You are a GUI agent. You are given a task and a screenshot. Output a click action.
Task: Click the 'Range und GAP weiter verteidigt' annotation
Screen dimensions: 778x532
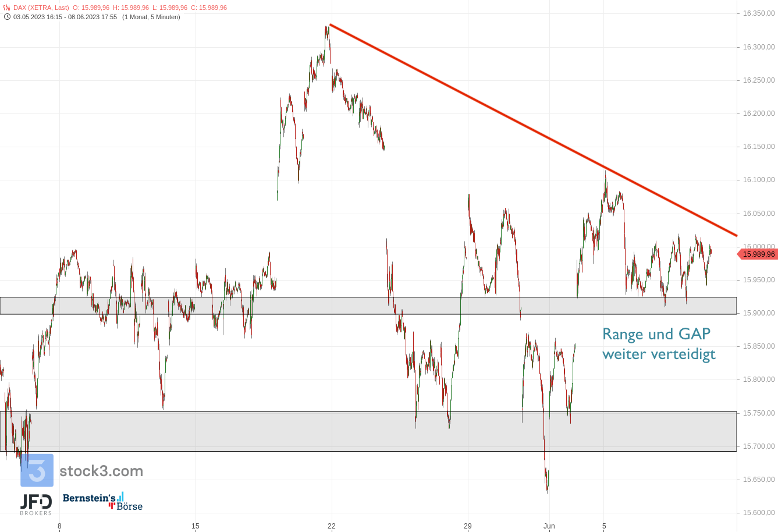658,344
